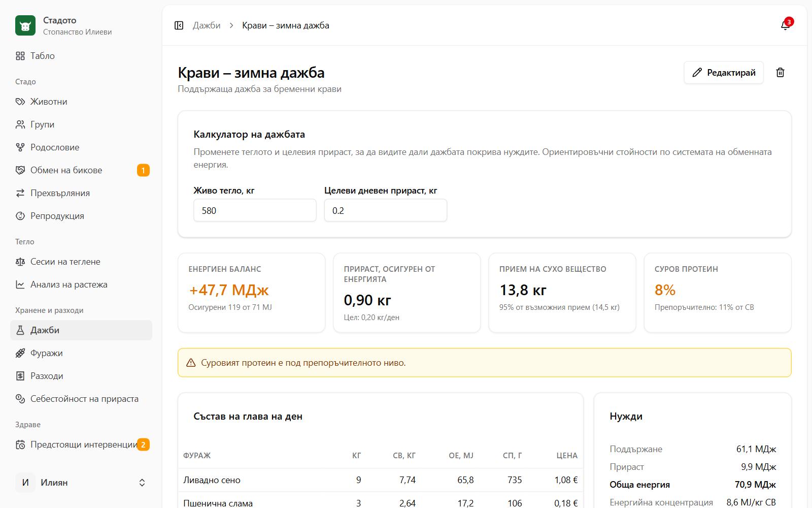Click the Разходи receipt icon
Image resolution: width=812 pixels, height=508 pixels.
pos(20,376)
